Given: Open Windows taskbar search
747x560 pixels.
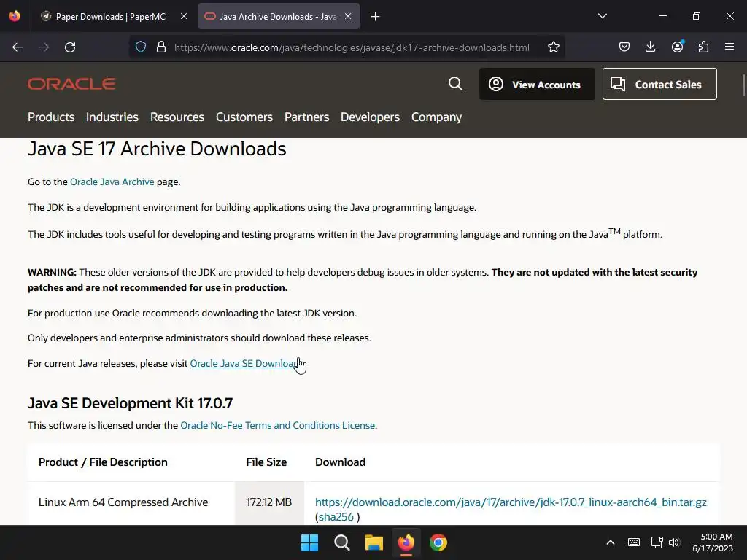Looking at the screenshot, I should 341,542.
